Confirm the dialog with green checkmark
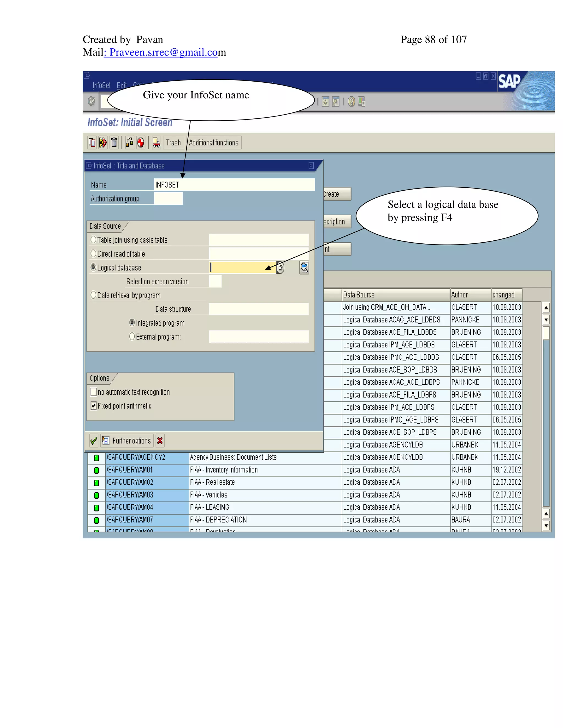Image resolution: width=563 pixels, height=728 pixels. tap(94, 441)
